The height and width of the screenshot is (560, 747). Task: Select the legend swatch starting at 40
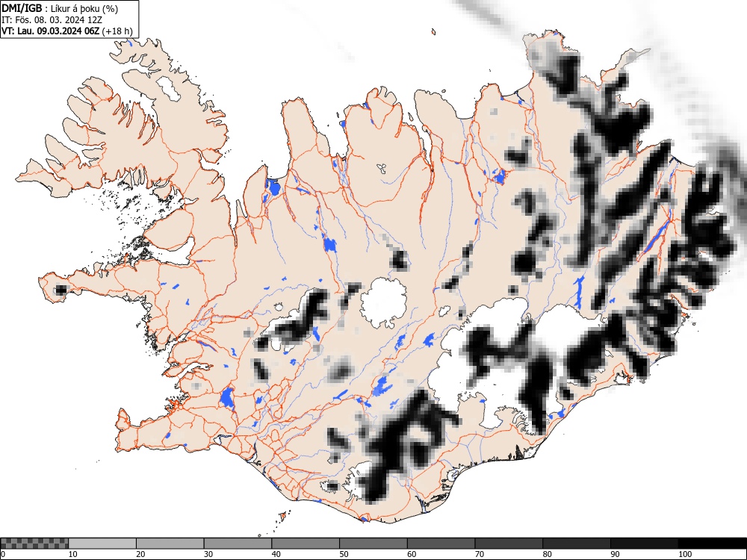[306, 544]
